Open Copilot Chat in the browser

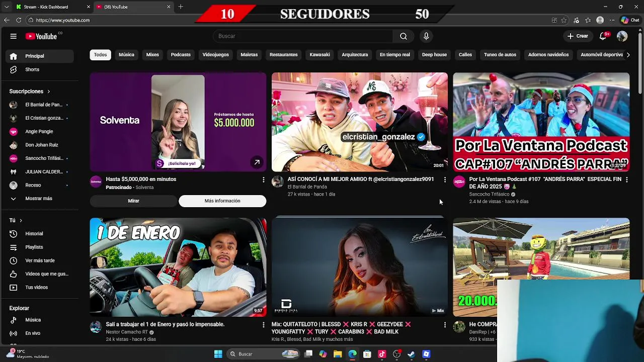coord(630,20)
